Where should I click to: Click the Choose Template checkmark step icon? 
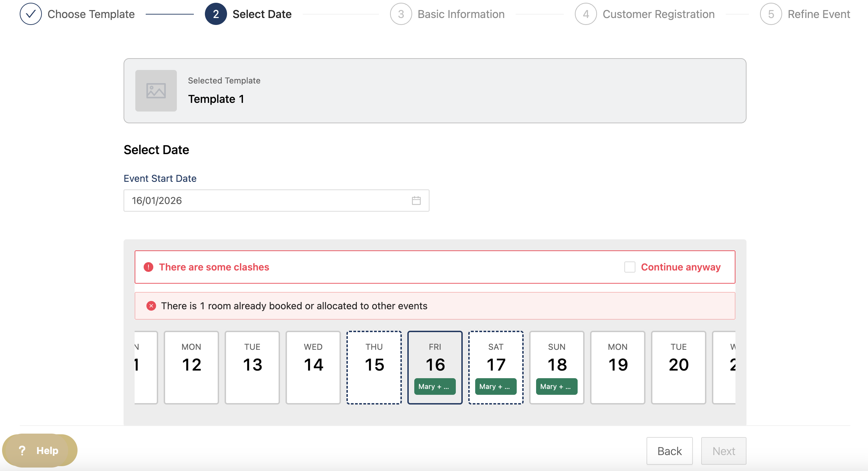pos(31,14)
